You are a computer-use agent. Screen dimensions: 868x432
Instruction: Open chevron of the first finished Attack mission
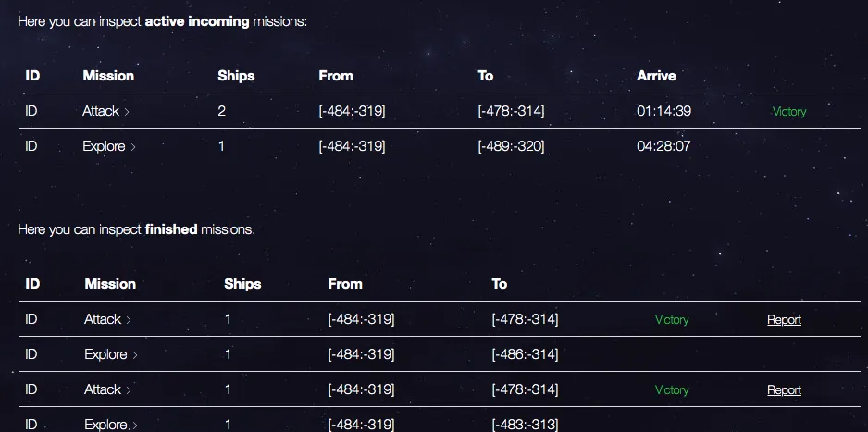pyautogui.click(x=129, y=320)
